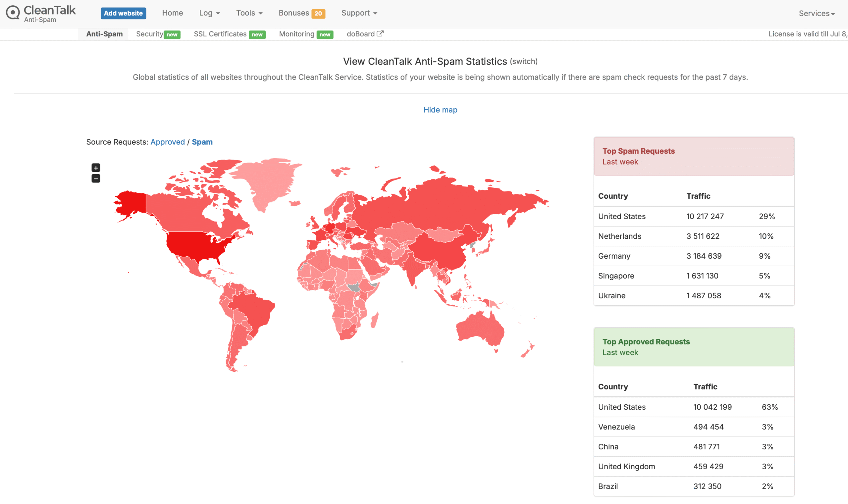The width and height of the screenshot is (848, 504).
Task: Click United States row in spam table
Action: [x=694, y=216]
